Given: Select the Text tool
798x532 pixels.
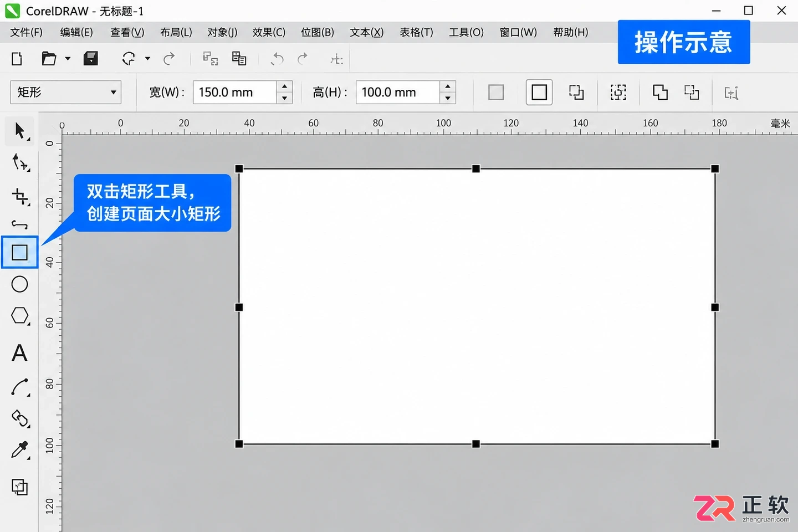Looking at the screenshot, I should [x=19, y=353].
